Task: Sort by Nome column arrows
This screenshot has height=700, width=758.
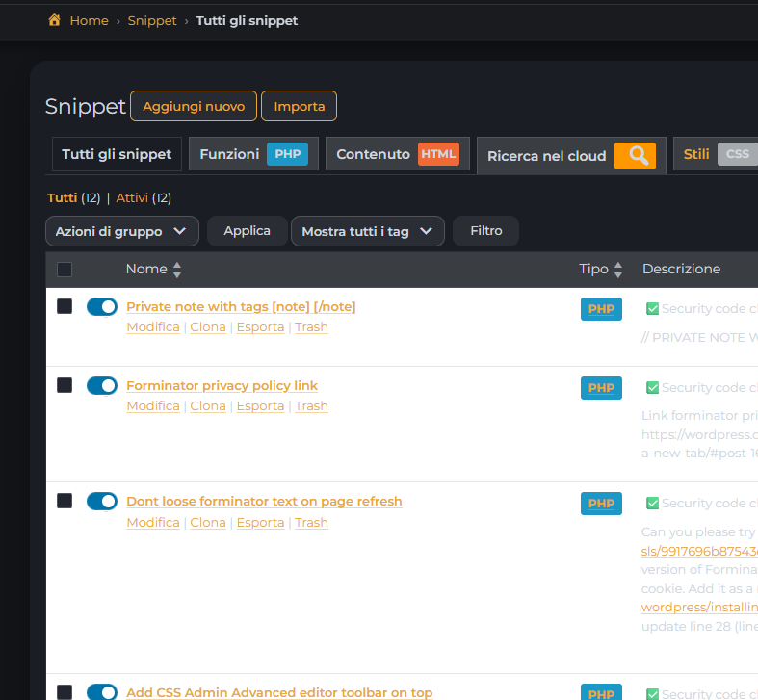Action: click(x=177, y=270)
